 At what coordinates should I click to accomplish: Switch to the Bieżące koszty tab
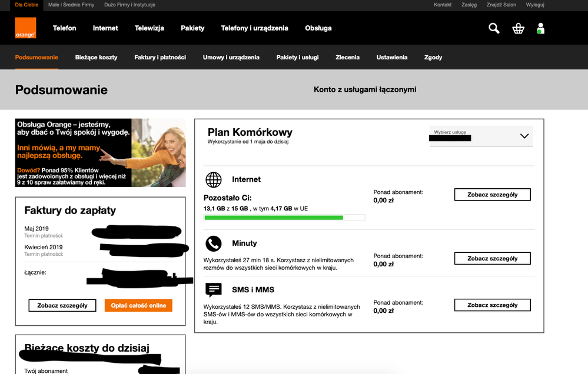pos(96,58)
